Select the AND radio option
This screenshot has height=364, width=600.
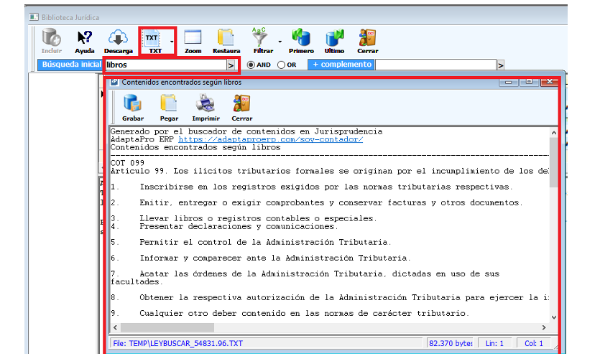tap(251, 65)
